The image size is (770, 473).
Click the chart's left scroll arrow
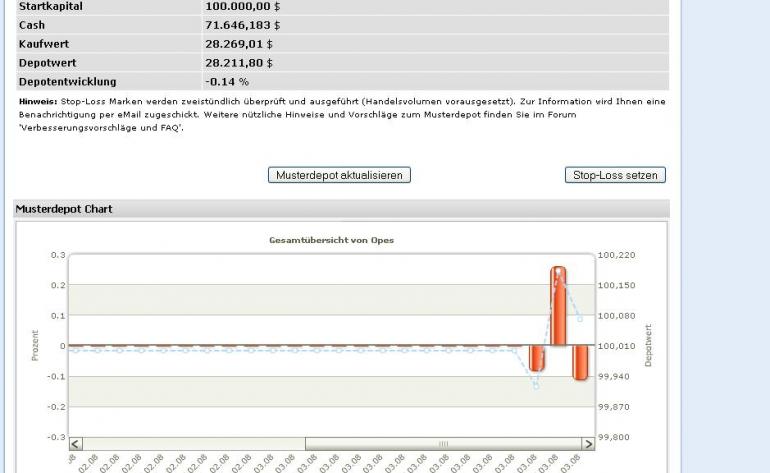[x=76, y=444]
